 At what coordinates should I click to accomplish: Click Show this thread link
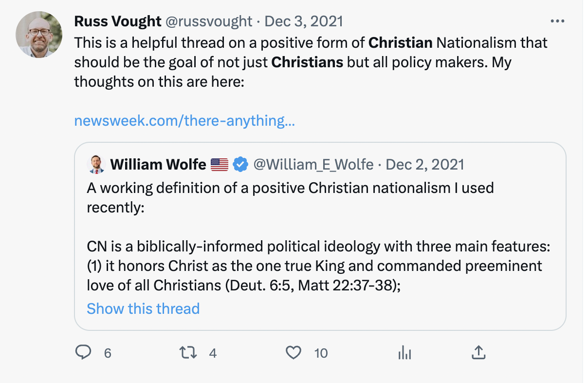click(x=143, y=308)
